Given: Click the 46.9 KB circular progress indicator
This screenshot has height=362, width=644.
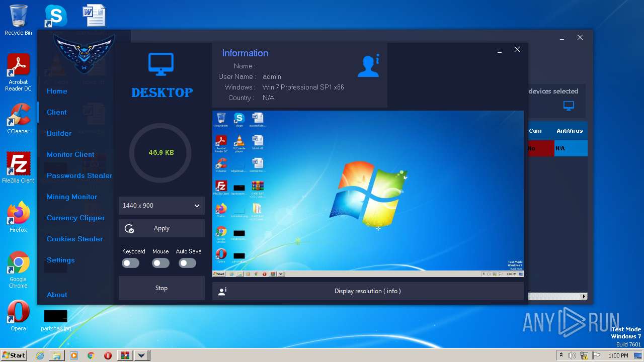Looking at the screenshot, I should 161,152.
